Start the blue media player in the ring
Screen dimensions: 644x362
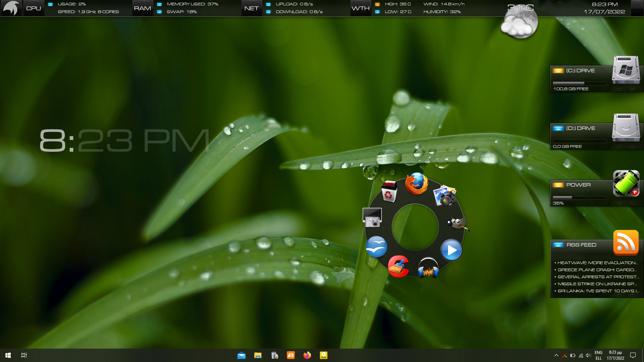click(452, 250)
